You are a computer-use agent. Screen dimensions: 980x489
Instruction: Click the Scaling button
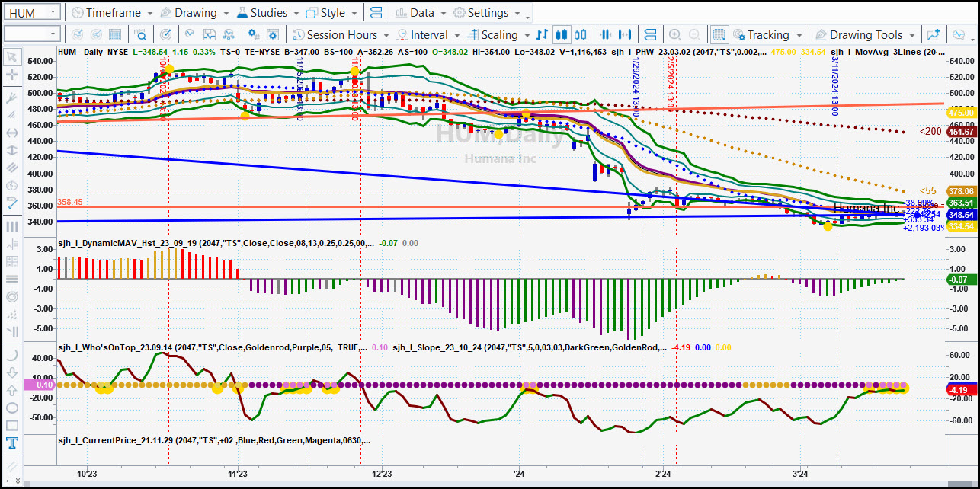coord(492,35)
